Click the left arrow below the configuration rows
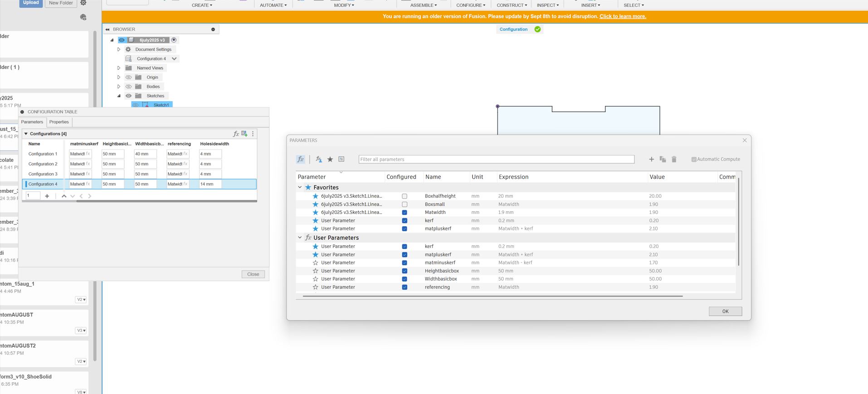868x394 pixels. (81, 196)
